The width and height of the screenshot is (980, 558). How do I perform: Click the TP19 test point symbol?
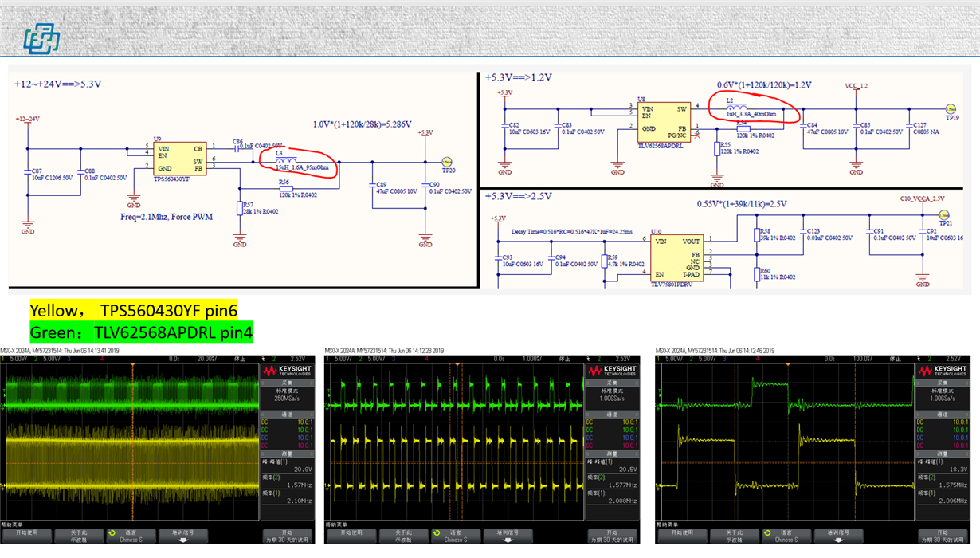tap(950, 109)
